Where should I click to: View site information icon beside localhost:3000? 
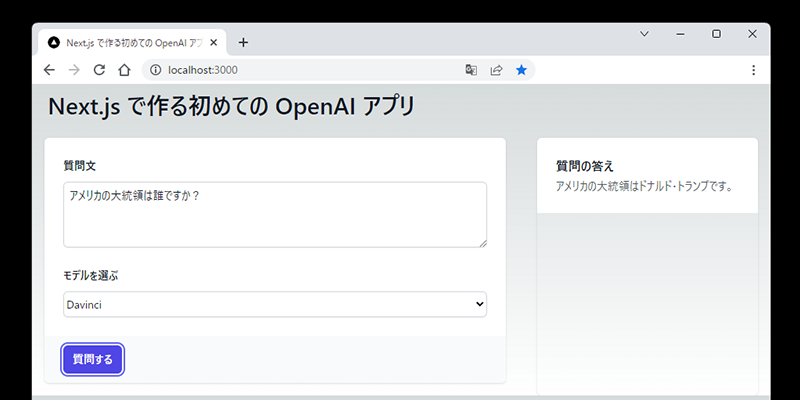click(x=155, y=70)
